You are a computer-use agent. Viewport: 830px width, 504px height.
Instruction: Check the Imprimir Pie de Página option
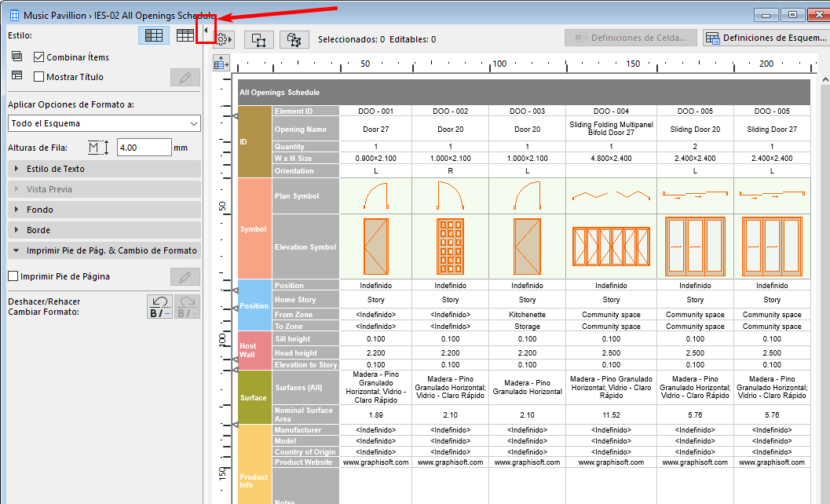pos(13,276)
